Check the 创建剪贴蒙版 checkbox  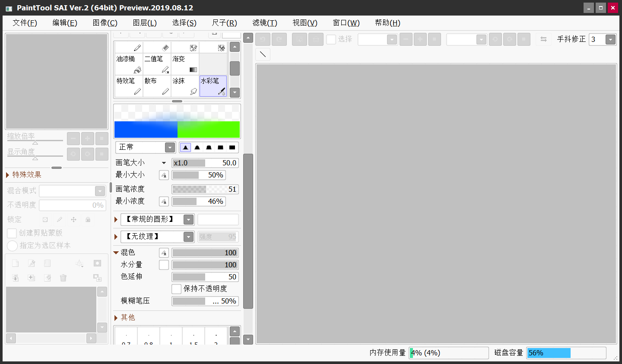pos(12,233)
